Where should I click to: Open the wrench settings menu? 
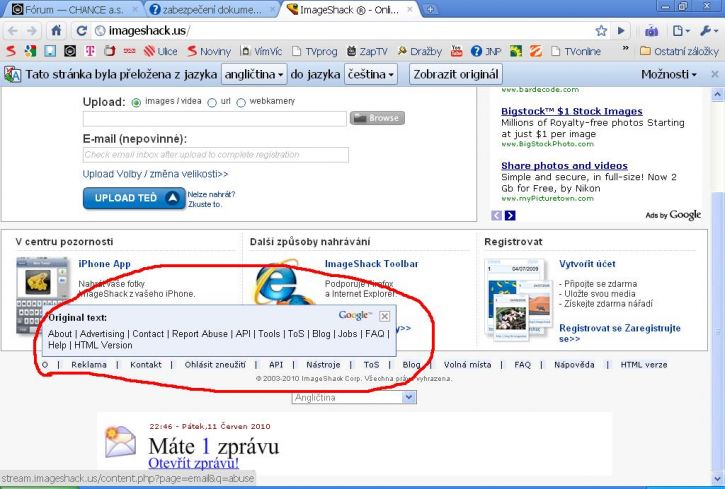click(708, 31)
